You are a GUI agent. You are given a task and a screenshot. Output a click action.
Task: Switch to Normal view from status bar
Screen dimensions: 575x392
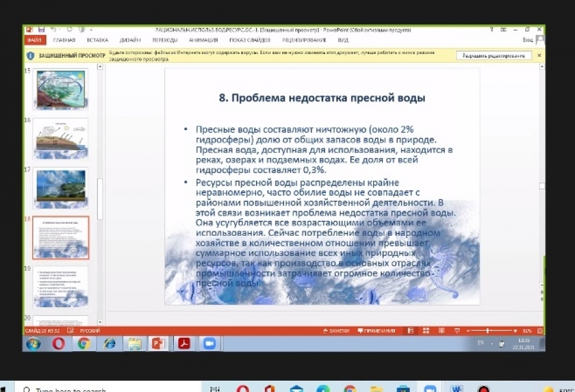click(411, 331)
